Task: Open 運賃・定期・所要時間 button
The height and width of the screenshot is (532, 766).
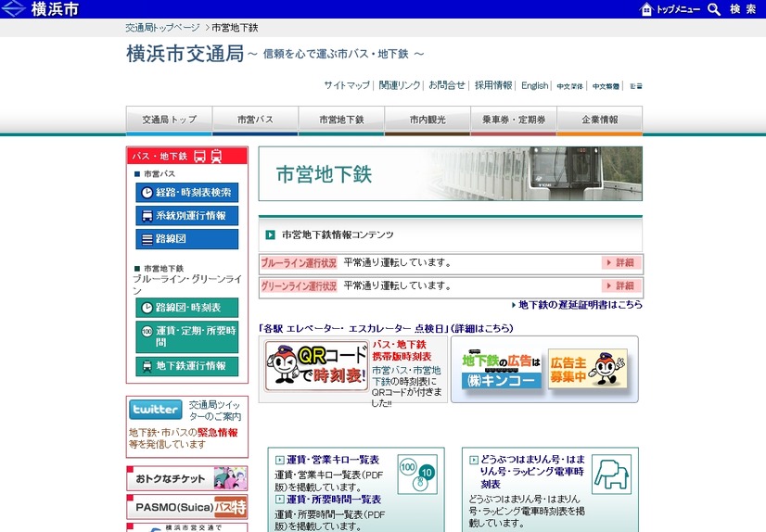Action: click(x=187, y=336)
